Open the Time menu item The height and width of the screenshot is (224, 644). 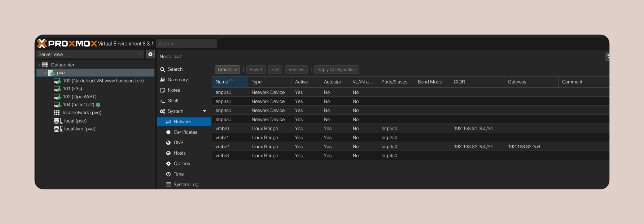[184, 174]
